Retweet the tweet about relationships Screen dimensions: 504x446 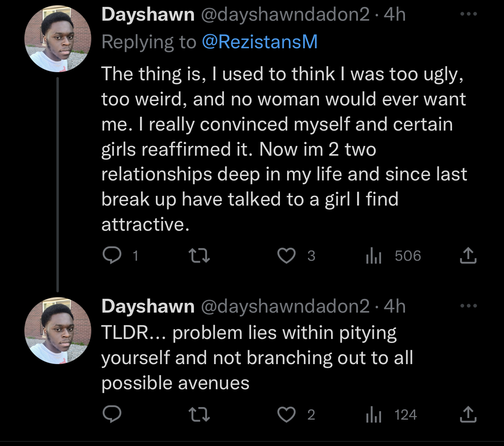[199, 255]
